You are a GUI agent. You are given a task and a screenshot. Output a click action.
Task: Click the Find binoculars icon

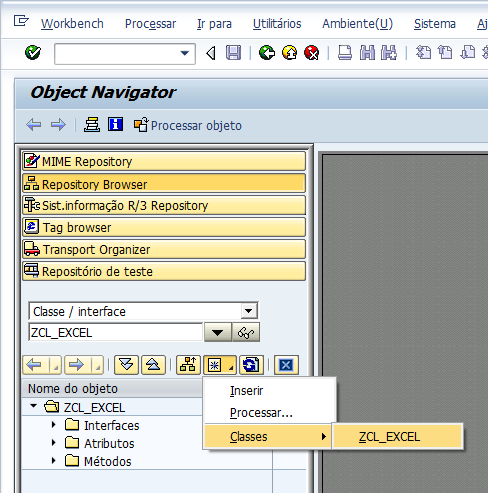(x=367, y=53)
